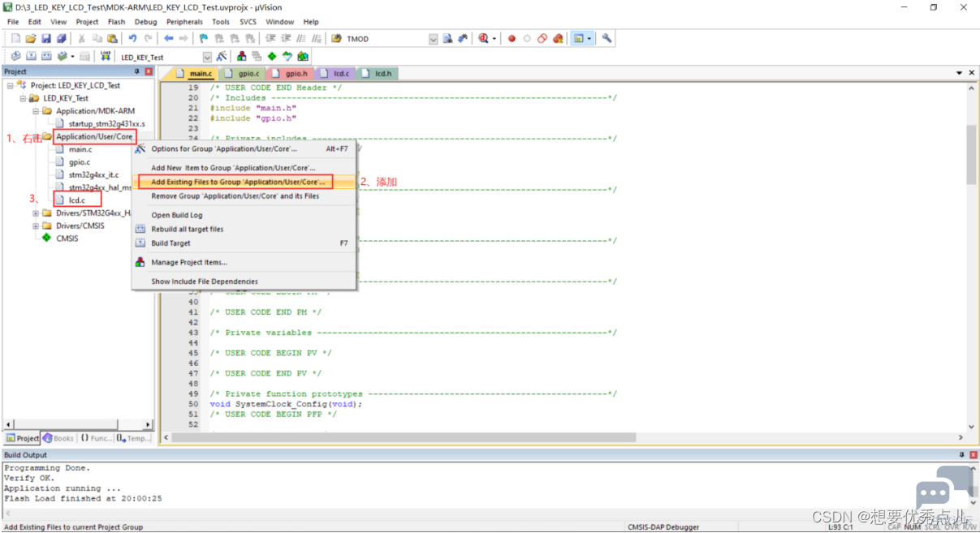Screen dimensions: 980x533
Task: Click the project tree's horizontal scrollbar
Action: tap(78, 424)
